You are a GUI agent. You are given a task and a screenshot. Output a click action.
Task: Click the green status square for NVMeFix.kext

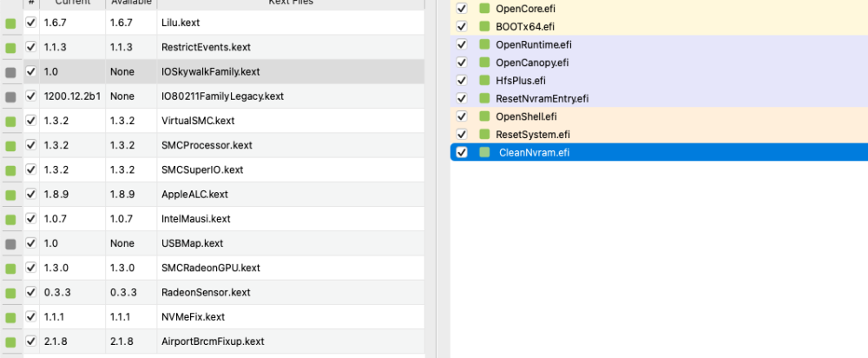coord(10,317)
